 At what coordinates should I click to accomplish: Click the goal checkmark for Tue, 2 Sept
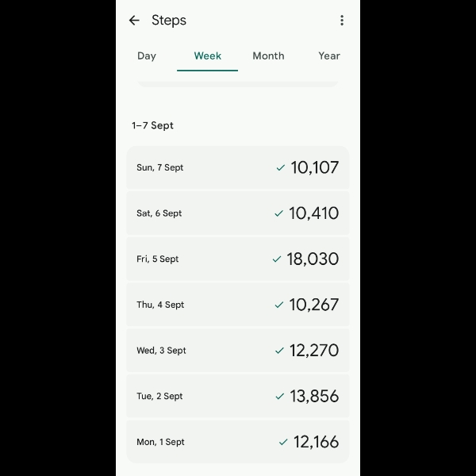click(x=279, y=396)
